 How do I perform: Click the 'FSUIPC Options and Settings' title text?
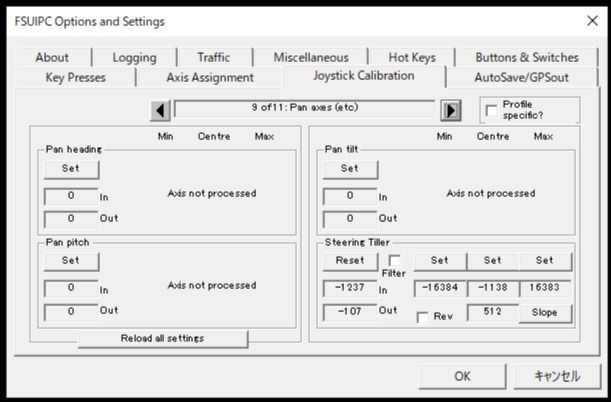click(x=90, y=21)
